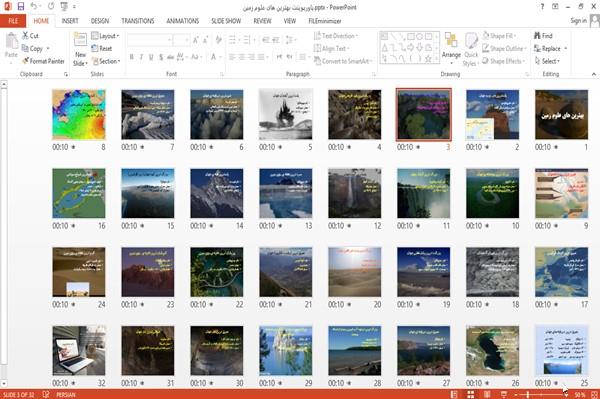600x399 pixels.
Task: Select slide 8 thumbnail with colorful map
Action: (x=78, y=114)
